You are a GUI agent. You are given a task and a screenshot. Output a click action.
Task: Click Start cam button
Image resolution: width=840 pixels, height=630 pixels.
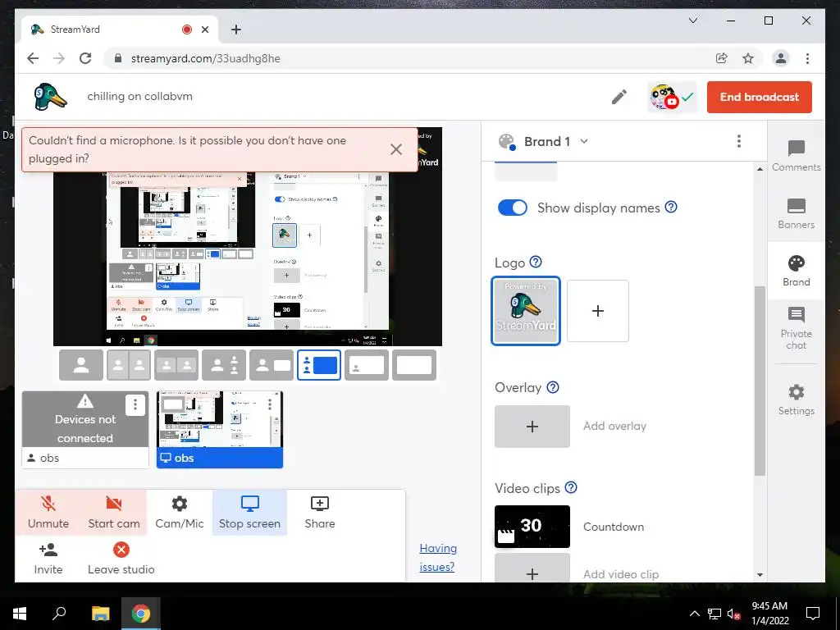click(x=113, y=513)
